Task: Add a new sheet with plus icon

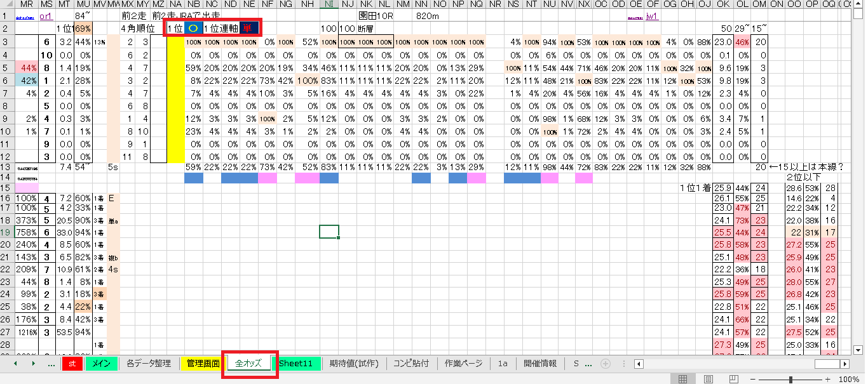Action: point(606,364)
